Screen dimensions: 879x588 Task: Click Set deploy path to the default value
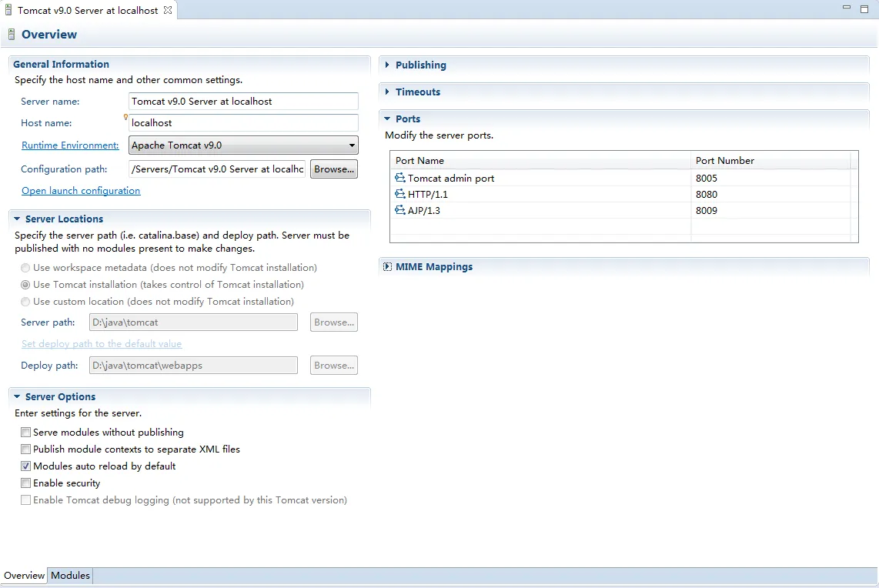[102, 343]
